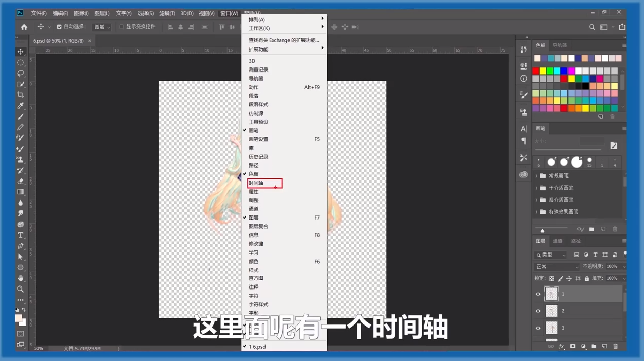The height and width of the screenshot is (361, 644).
Task: Select the Lasso tool
Action: coord(21,74)
